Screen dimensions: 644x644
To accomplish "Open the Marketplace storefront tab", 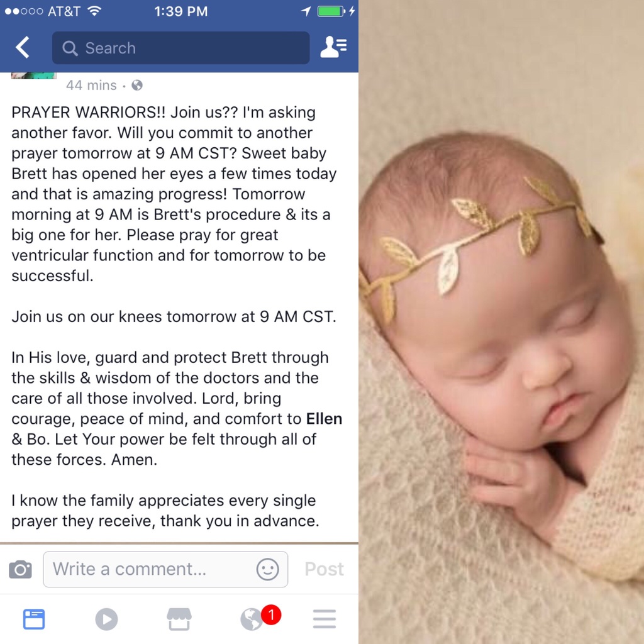I will click(179, 619).
